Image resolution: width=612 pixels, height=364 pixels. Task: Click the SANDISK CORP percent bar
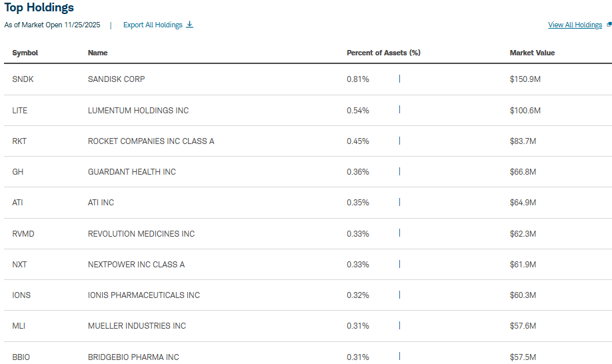(x=399, y=79)
